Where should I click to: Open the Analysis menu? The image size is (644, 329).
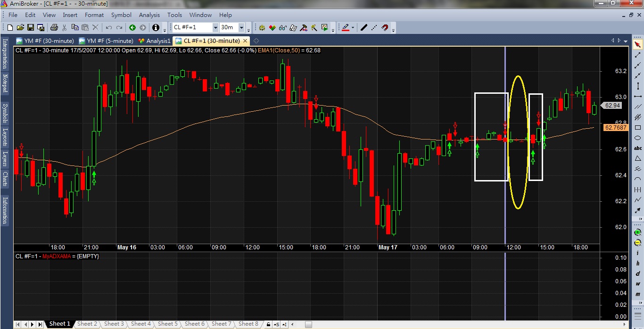pos(149,15)
